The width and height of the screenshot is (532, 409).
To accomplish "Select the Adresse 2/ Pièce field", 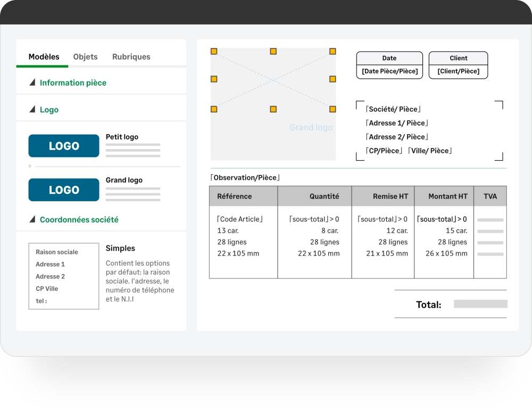I will click(x=397, y=137).
